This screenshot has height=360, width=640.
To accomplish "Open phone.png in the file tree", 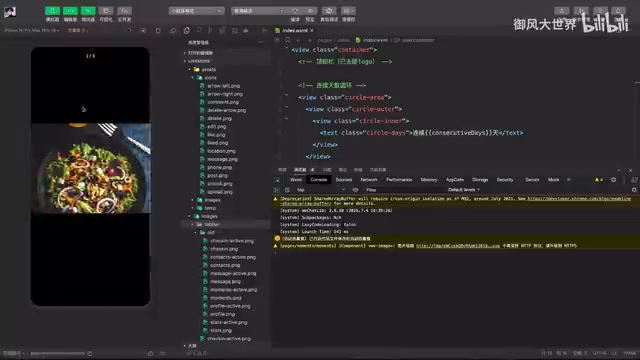I will [x=219, y=167].
